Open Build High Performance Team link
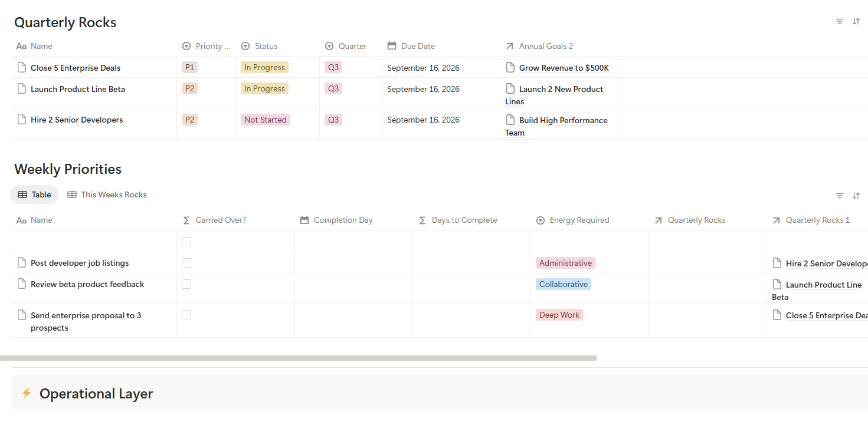 pos(556,126)
